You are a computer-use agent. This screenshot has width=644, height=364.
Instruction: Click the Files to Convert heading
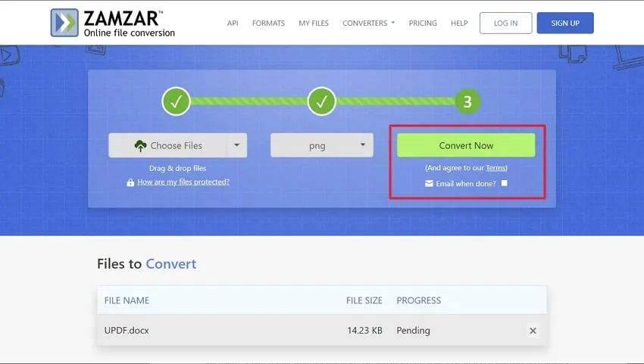147,264
